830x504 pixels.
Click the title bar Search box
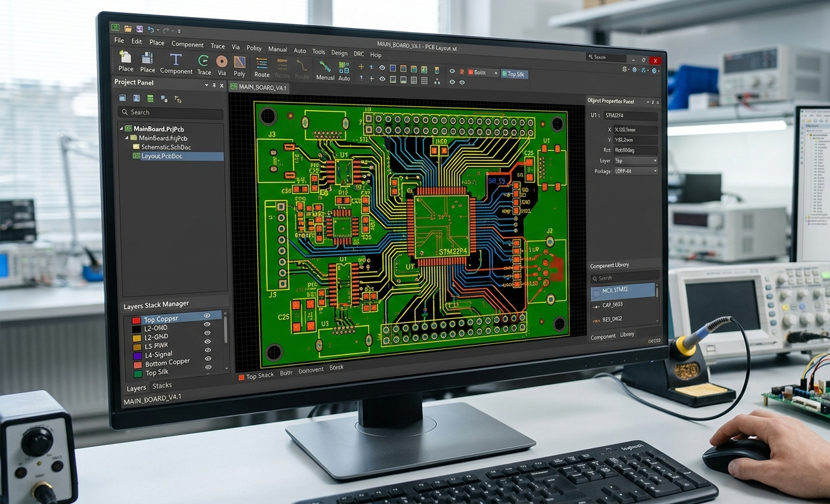tap(606, 57)
